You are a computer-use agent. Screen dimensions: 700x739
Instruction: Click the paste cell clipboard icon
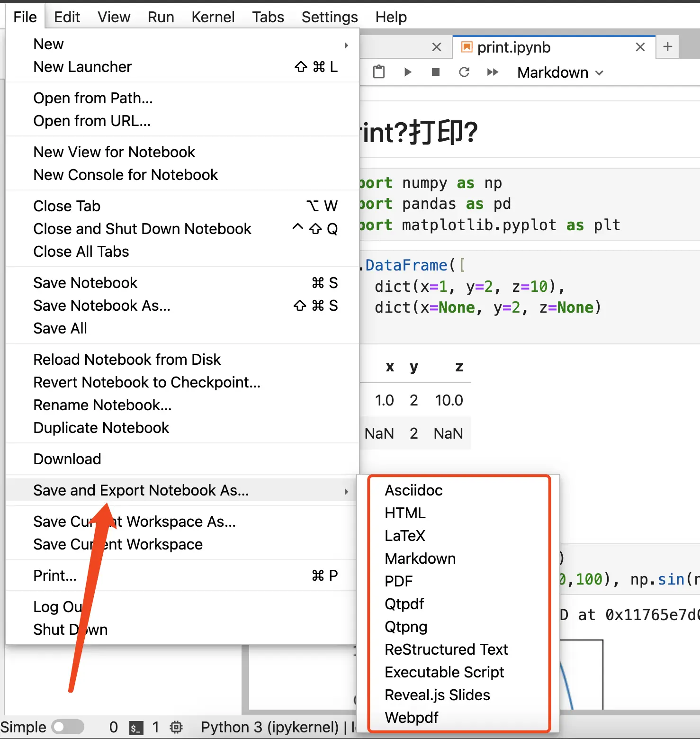[379, 72]
